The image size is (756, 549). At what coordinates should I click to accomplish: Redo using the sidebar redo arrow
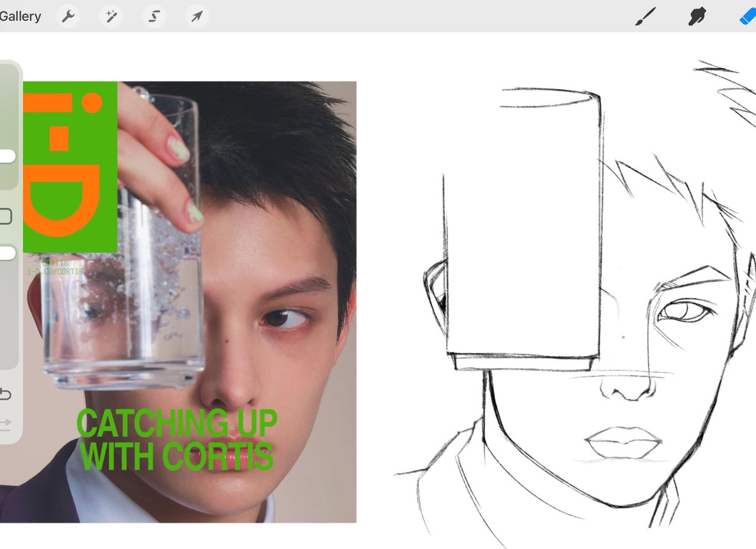(5, 425)
